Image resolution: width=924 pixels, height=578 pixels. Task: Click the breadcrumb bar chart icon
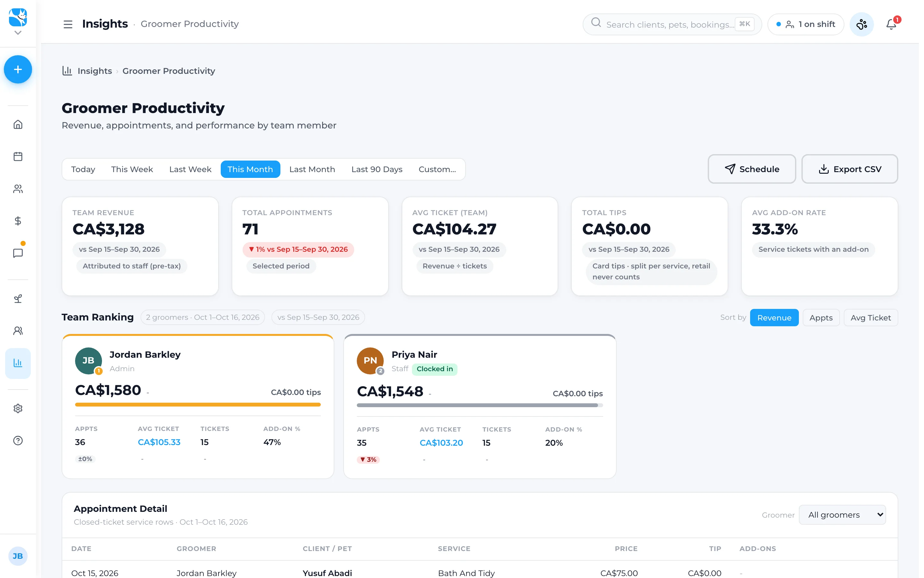pos(67,71)
